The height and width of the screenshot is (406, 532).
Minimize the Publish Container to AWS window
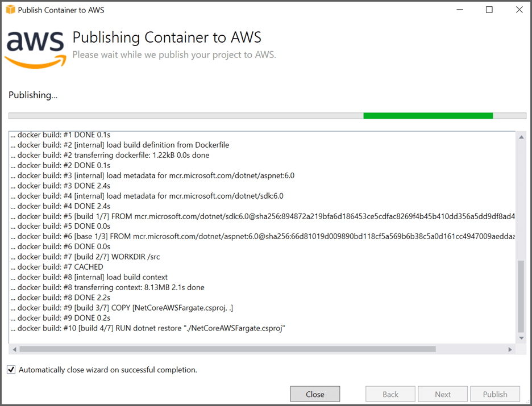click(459, 10)
